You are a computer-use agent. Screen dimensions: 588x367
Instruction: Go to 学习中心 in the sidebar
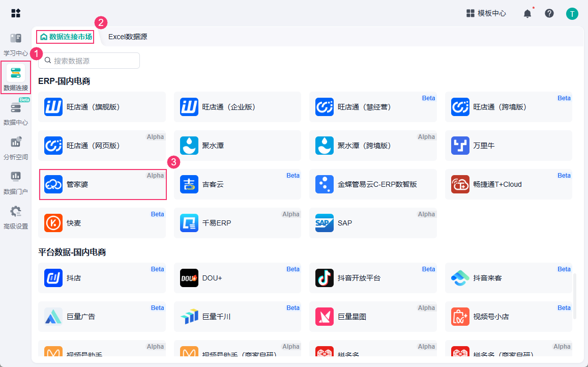coord(16,44)
